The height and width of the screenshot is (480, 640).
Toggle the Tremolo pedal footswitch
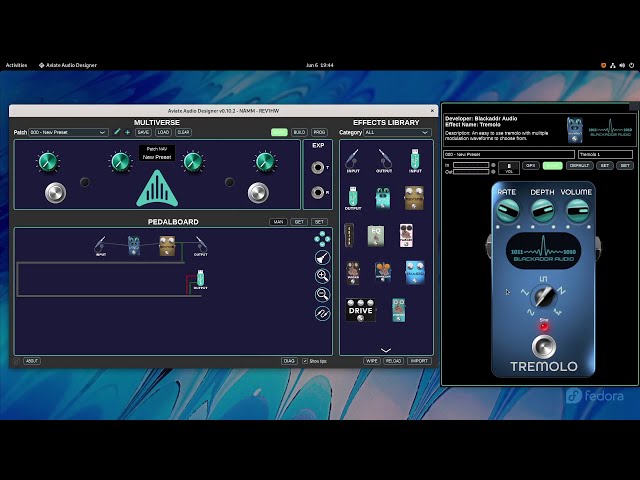pos(543,346)
